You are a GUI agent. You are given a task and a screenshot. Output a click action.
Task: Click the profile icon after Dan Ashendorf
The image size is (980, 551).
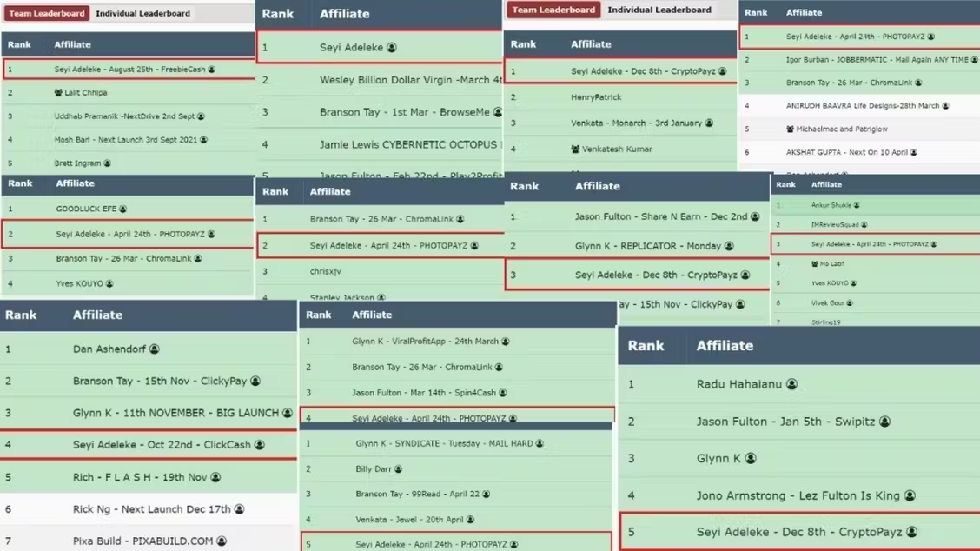pos(154,349)
